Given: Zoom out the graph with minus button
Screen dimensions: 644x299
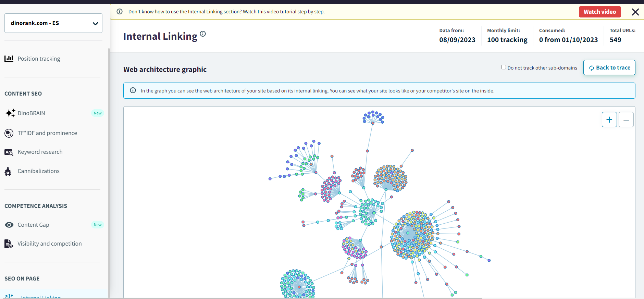Looking at the screenshot, I should (x=626, y=120).
